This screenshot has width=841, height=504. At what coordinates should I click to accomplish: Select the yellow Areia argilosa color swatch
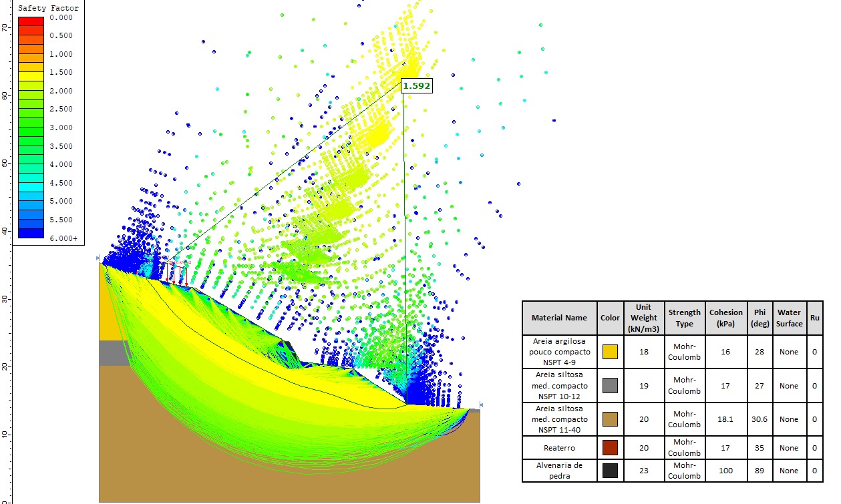[x=609, y=352]
